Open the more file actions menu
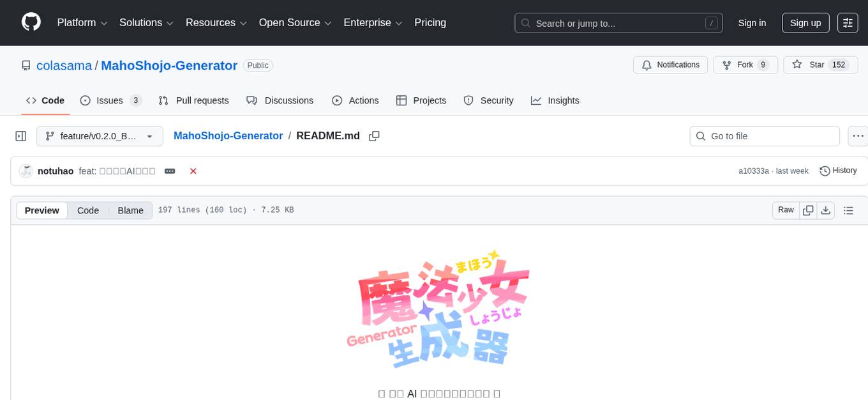 click(857, 136)
